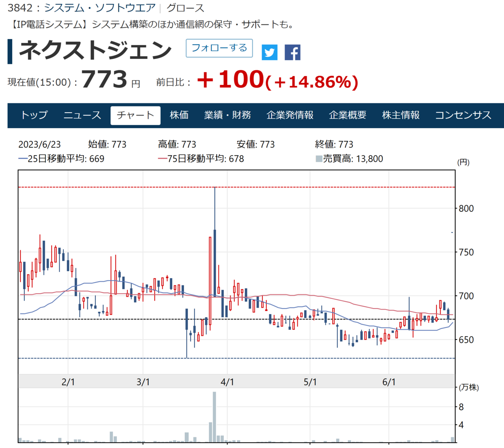Open the コンセンサス tab
The width and height of the screenshot is (504, 448).
tap(463, 115)
